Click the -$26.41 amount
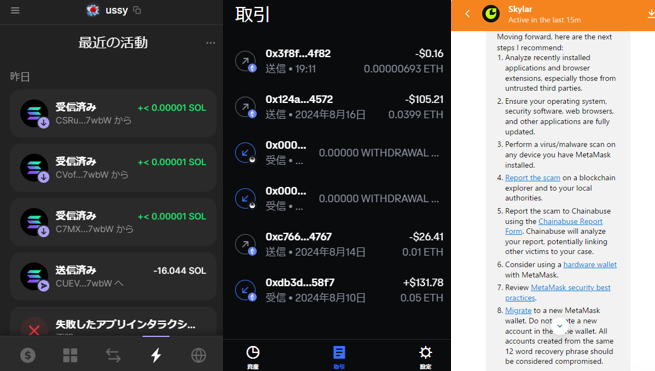655x371 pixels. pos(426,237)
